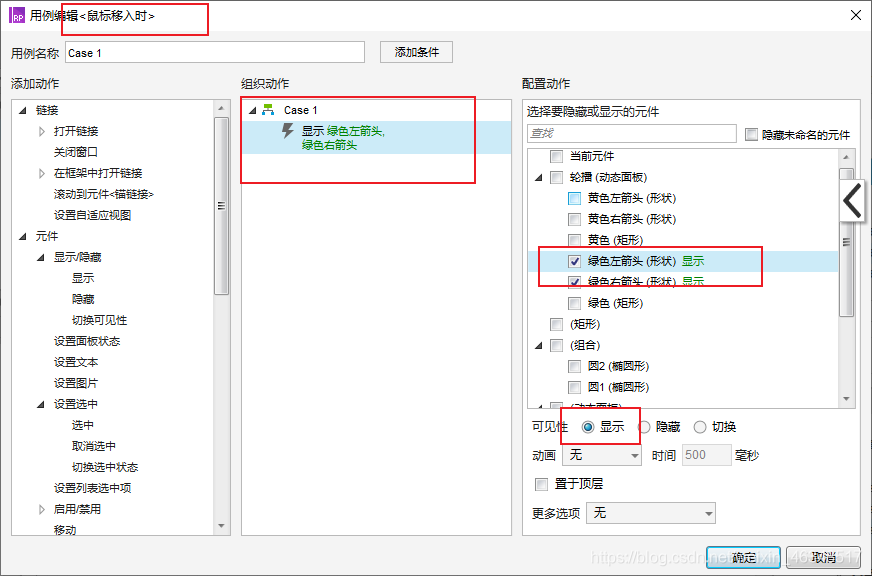Click the action list scroll-up arrow
This screenshot has height=576, width=872.
pos(221,108)
